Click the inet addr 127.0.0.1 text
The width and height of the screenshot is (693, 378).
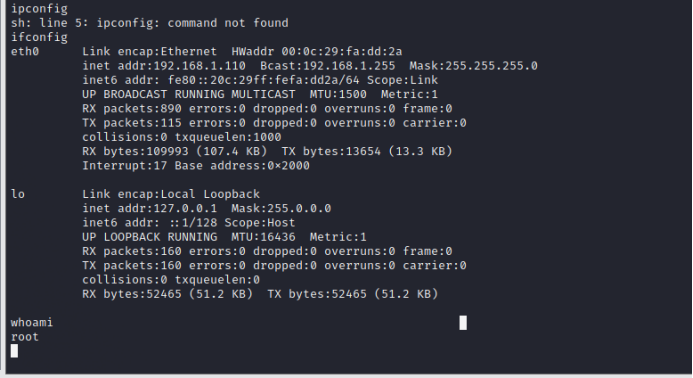pos(149,208)
